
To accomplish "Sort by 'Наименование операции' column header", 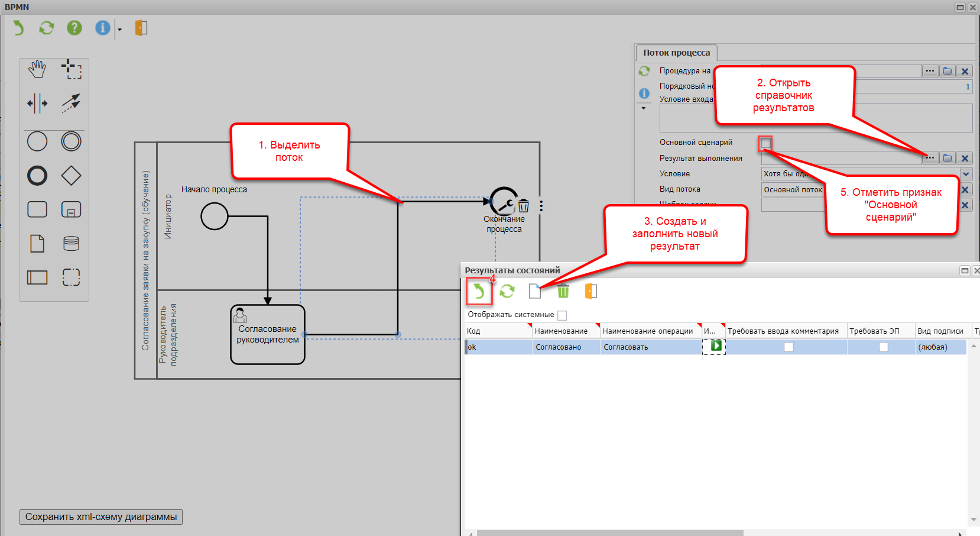I will pos(647,331).
